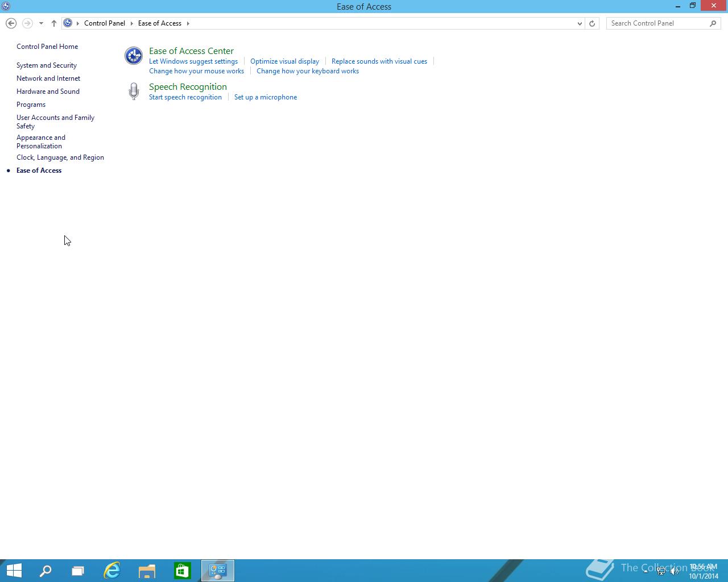Open the recent locations dropdown arrow
The image size is (728, 582).
pyautogui.click(x=41, y=23)
